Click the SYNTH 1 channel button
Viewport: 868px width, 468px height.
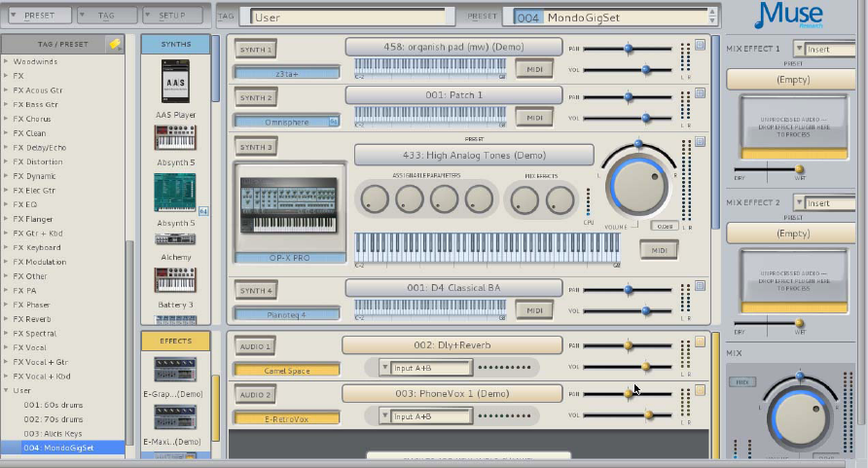[256, 50]
